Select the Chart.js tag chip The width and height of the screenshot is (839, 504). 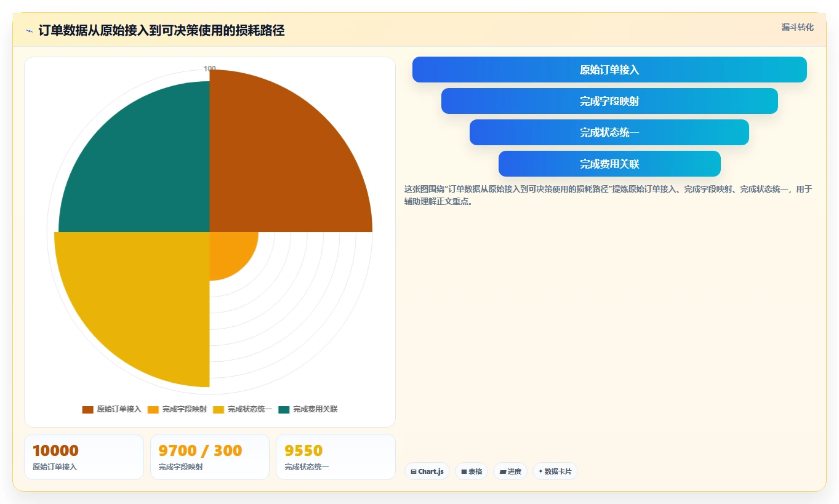tap(427, 471)
